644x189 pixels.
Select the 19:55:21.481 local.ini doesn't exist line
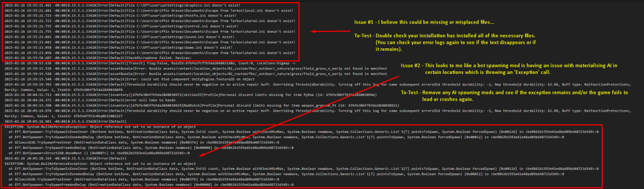(149, 11)
